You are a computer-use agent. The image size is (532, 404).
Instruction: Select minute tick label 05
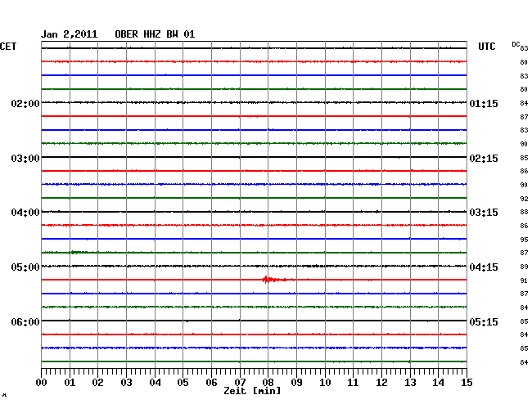183,383
